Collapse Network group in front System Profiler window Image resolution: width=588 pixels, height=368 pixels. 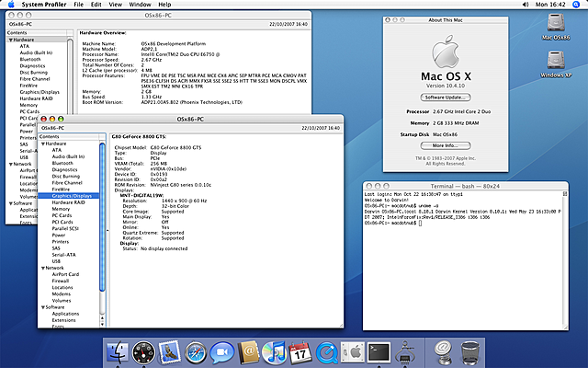(x=43, y=268)
